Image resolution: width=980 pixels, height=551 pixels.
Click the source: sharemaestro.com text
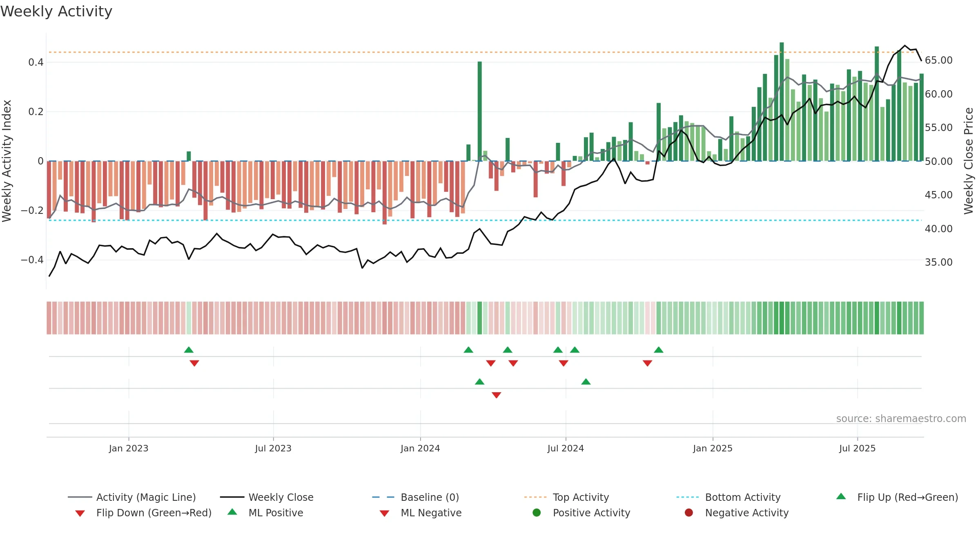[901, 418]
